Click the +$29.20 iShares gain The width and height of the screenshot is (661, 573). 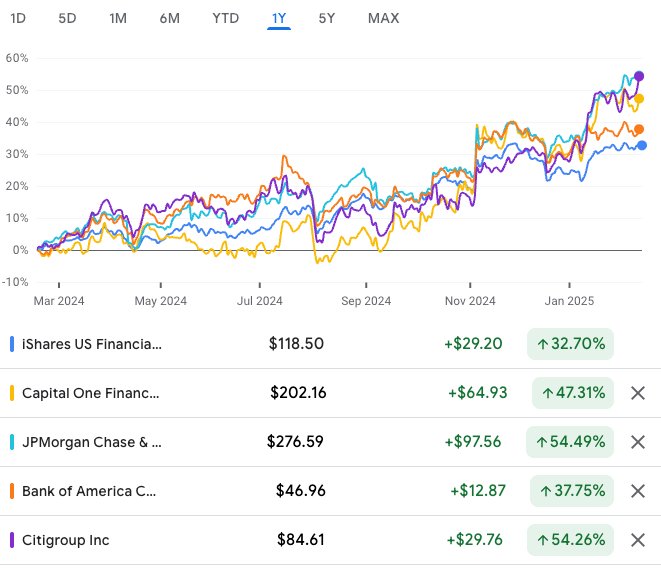click(473, 344)
